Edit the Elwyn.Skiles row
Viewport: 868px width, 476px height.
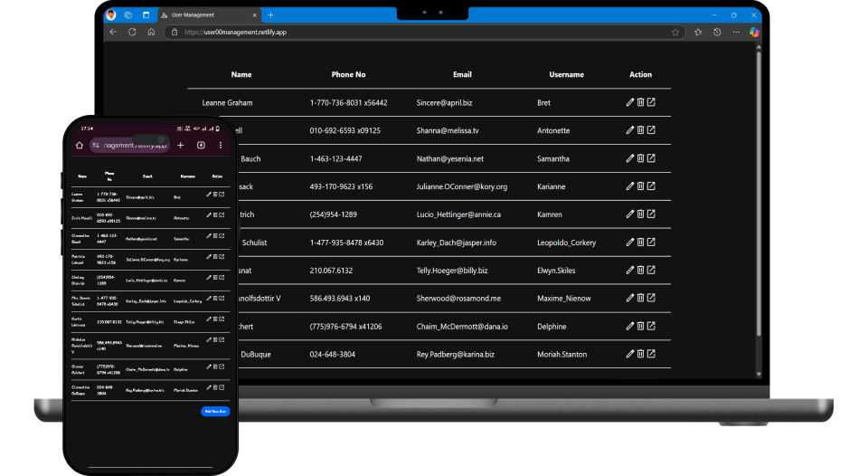pyautogui.click(x=630, y=270)
